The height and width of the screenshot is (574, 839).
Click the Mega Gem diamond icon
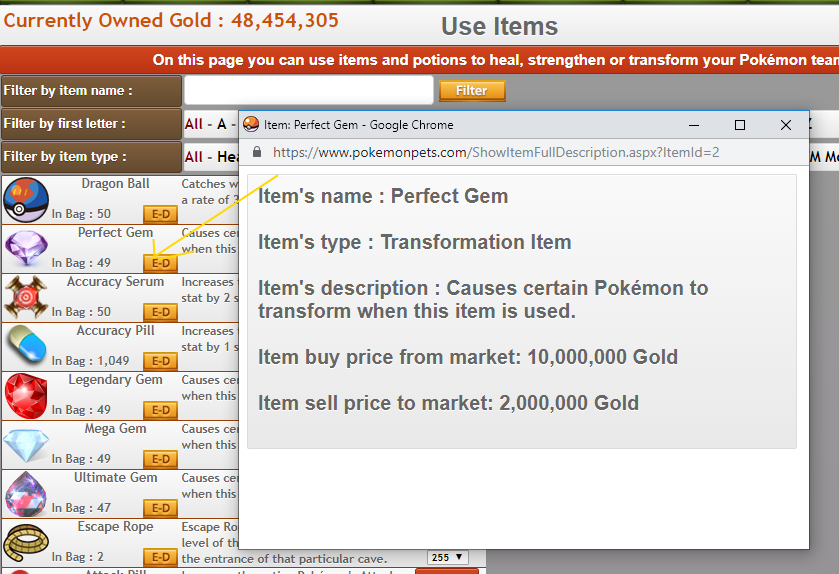pyautogui.click(x=25, y=444)
